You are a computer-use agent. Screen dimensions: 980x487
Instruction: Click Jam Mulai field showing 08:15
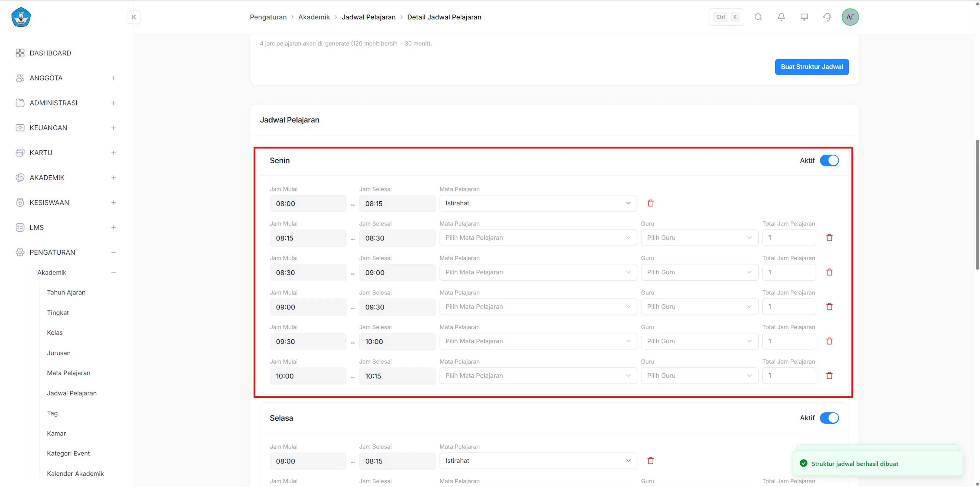click(x=308, y=238)
